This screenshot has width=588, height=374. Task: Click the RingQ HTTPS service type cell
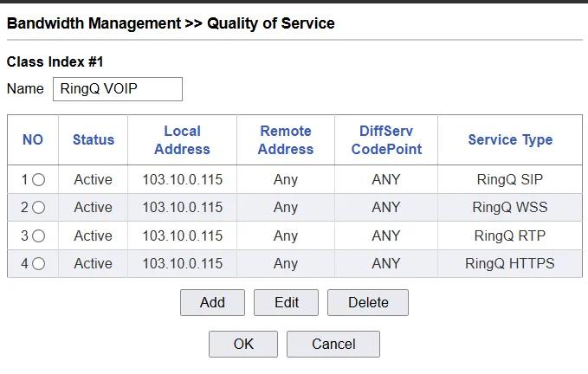tap(510, 263)
